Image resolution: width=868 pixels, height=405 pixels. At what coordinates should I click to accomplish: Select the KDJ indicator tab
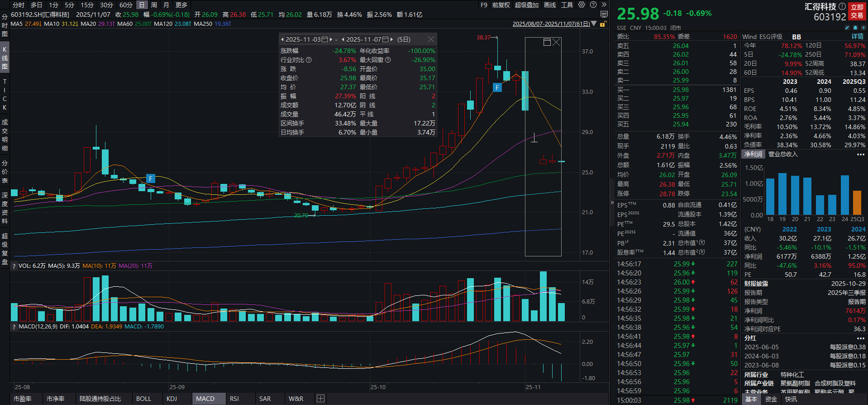point(172,399)
